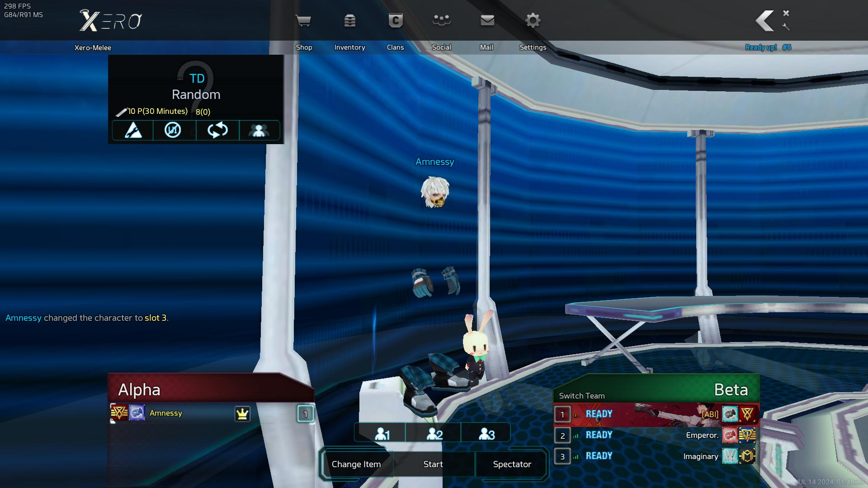This screenshot has height=488, width=868.
Task: Click the Start button
Action: [x=433, y=464]
